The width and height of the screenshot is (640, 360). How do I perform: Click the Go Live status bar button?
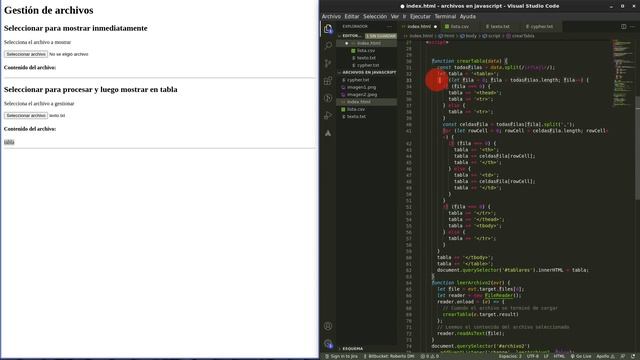click(x=581, y=356)
